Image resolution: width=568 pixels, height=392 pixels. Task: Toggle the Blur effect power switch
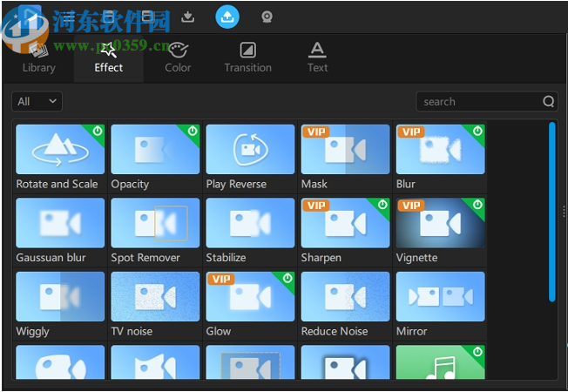click(477, 132)
